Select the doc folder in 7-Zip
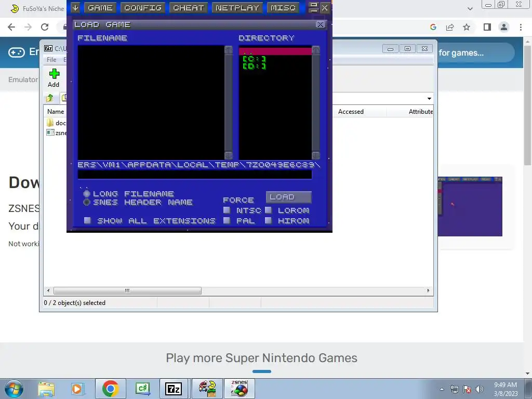Viewport: 532px width, 399px height. [x=56, y=123]
